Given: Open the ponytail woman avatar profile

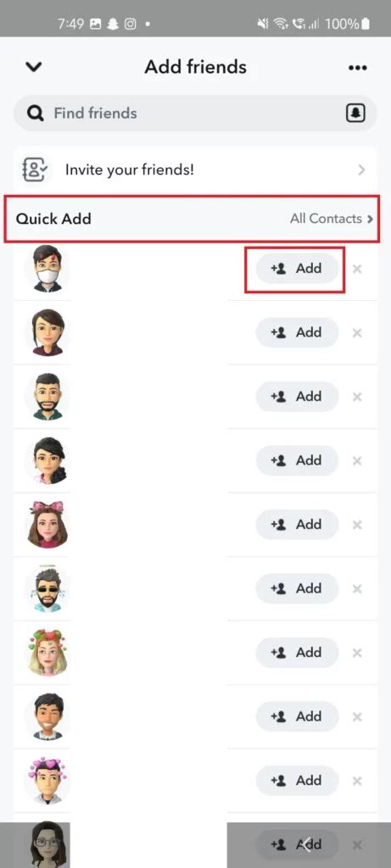Looking at the screenshot, I should pos(48,460).
